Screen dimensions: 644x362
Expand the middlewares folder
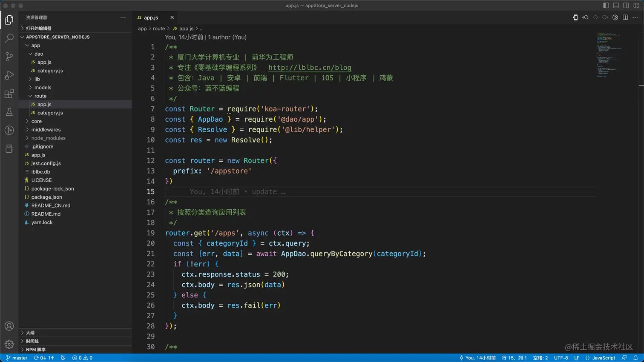pos(75,130)
